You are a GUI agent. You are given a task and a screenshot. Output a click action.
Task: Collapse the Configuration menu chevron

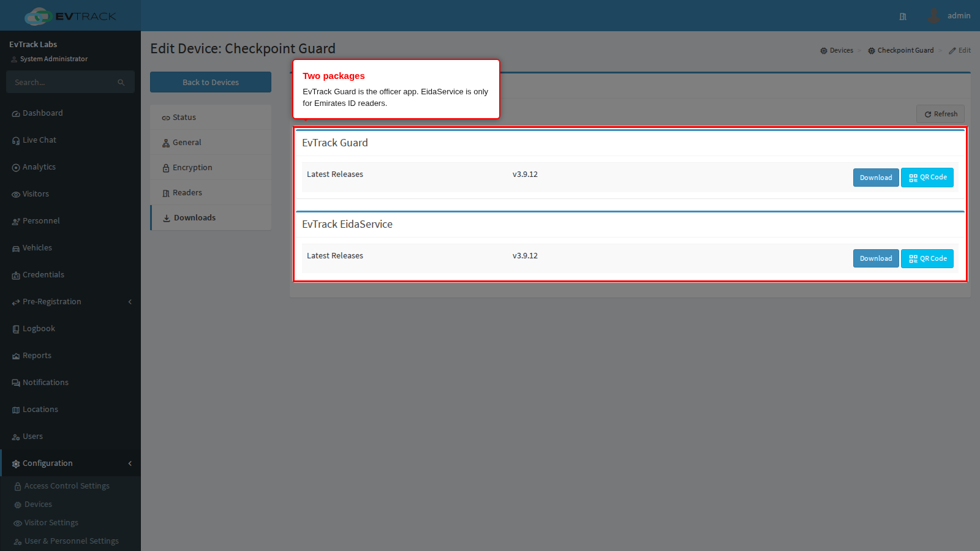130,463
